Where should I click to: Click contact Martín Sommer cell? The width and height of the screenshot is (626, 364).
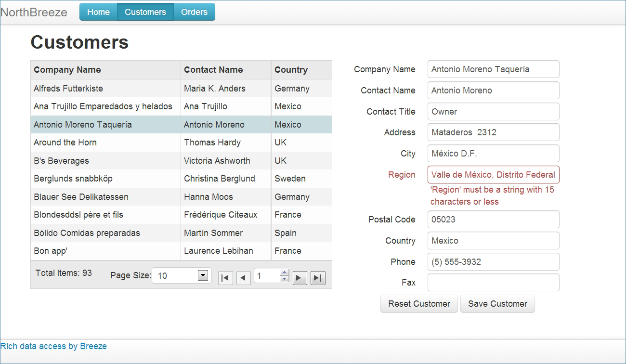226,233
